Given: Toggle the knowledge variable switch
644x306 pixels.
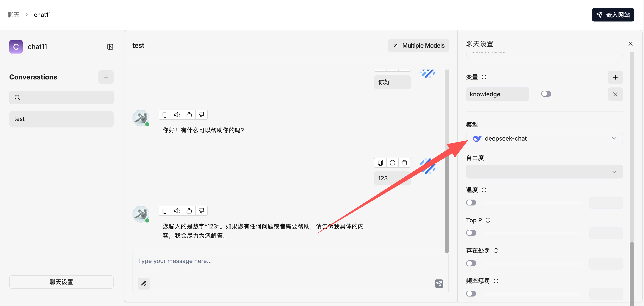Looking at the screenshot, I should click(x=546, y=94).
